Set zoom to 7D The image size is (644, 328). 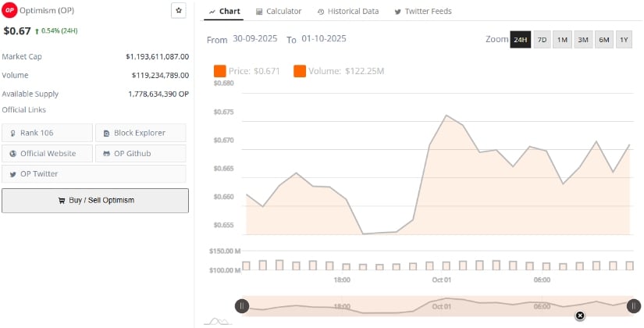click(x=542, y=40)
